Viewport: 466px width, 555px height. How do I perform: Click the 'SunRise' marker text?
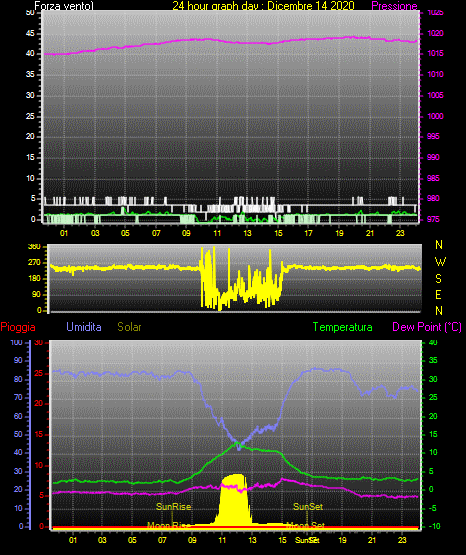click(x=173, y=507)
